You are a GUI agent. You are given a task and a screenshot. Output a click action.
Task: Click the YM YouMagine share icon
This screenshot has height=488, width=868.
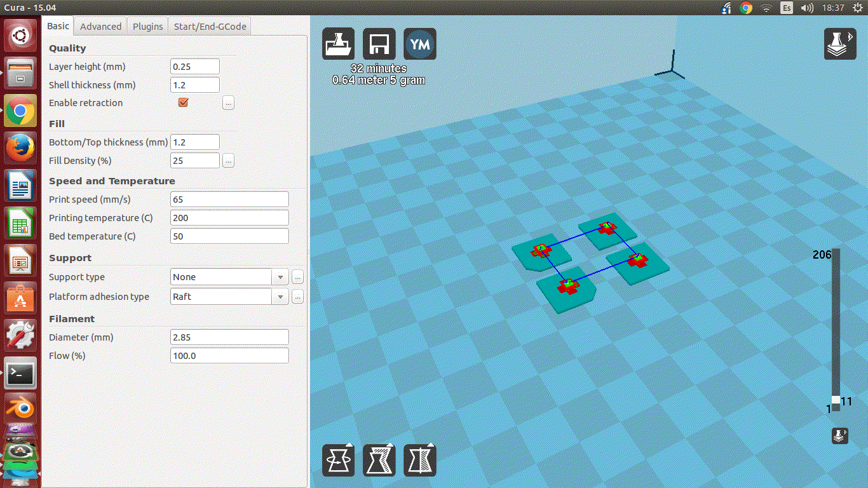click(420, 44)
